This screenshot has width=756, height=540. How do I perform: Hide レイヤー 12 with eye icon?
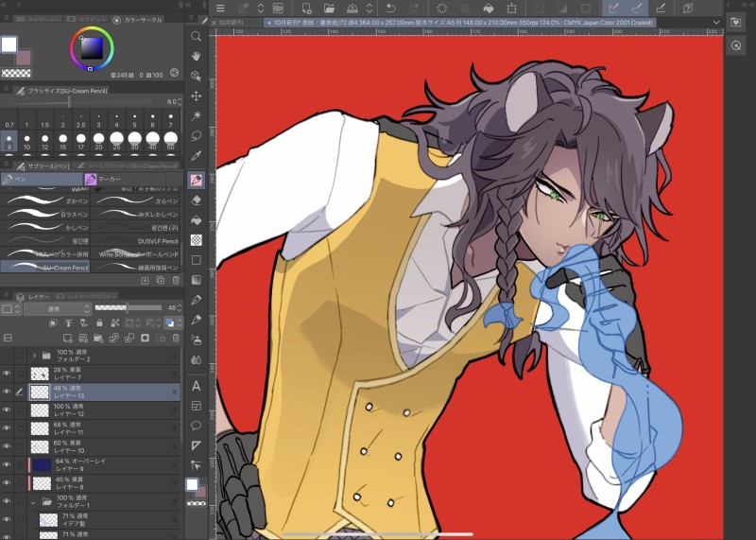pyautogui.click(x=7, y=409)
